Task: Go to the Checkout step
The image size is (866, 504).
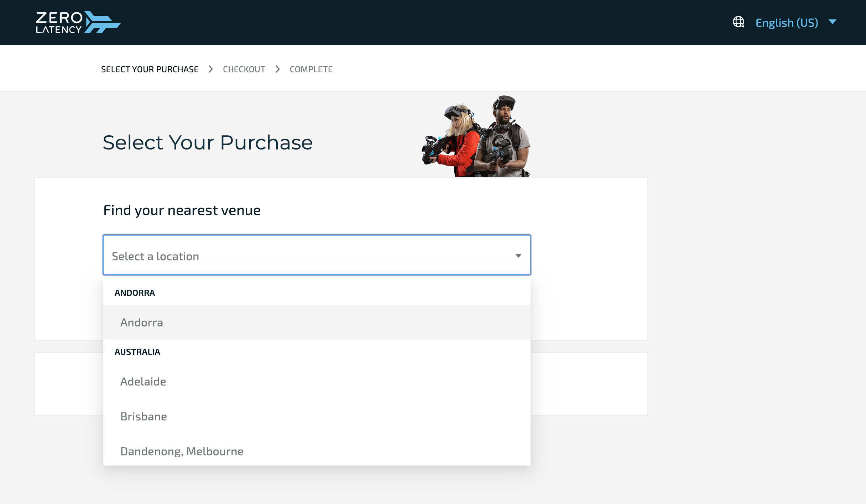Action: 244,69
